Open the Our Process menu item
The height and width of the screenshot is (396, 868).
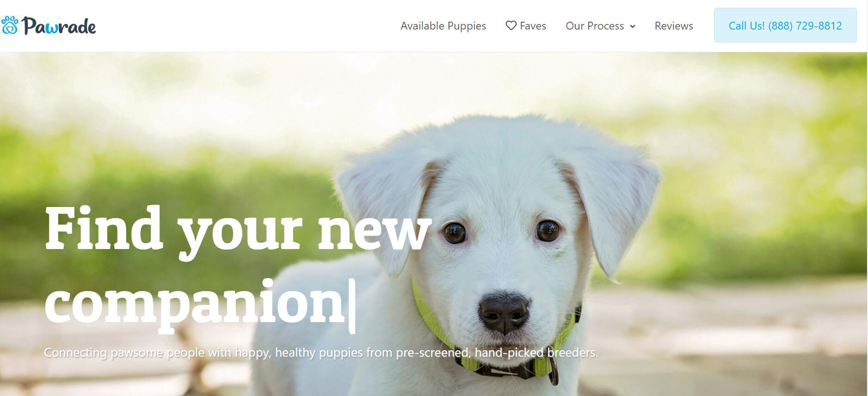[x=595, y=26]
